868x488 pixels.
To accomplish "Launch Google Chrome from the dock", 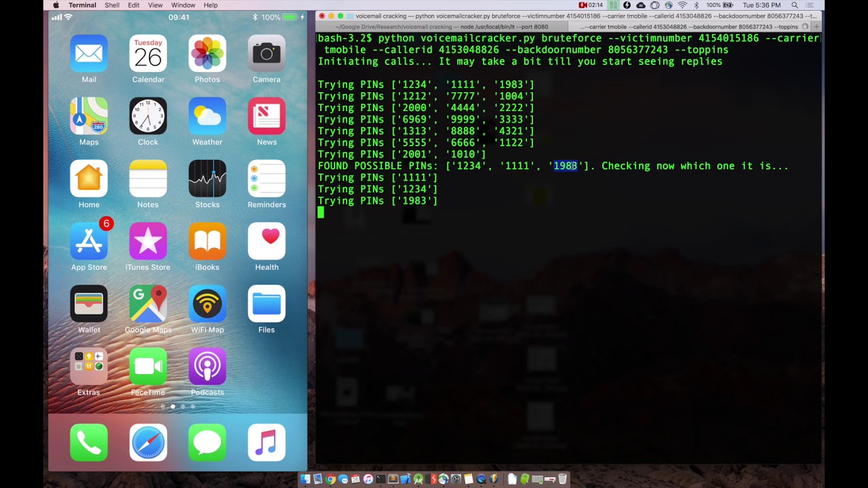I will point(330,479).
